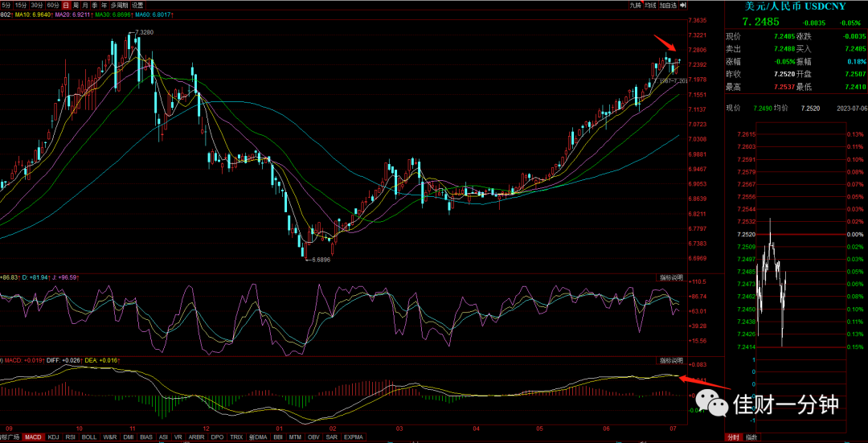Screen dimensions: 868x443
Task: Click the 昨收 7.2520 quote value
Action: [x=784, y=74]
